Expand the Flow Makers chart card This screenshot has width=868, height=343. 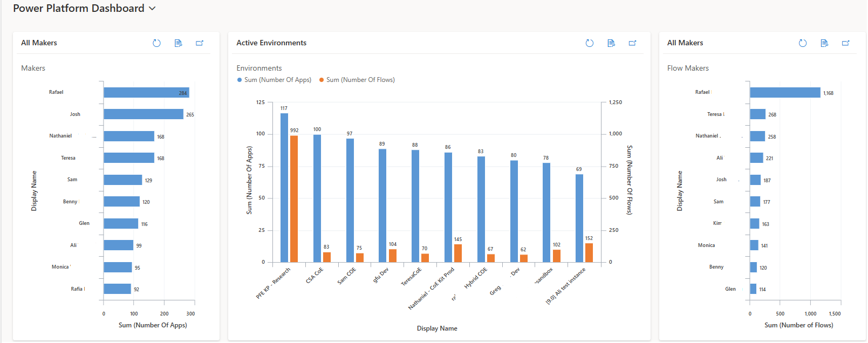tap(846, 43)
